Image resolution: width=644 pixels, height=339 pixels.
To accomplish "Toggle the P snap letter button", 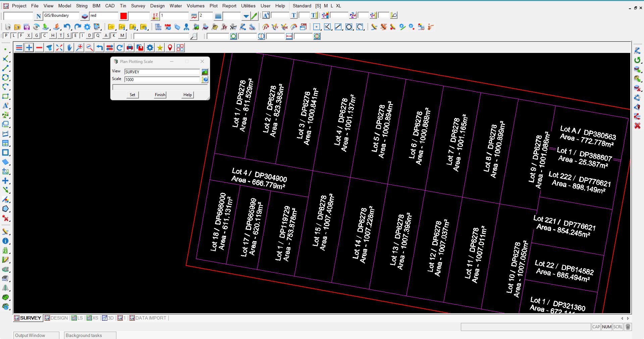I will (6, 36).
